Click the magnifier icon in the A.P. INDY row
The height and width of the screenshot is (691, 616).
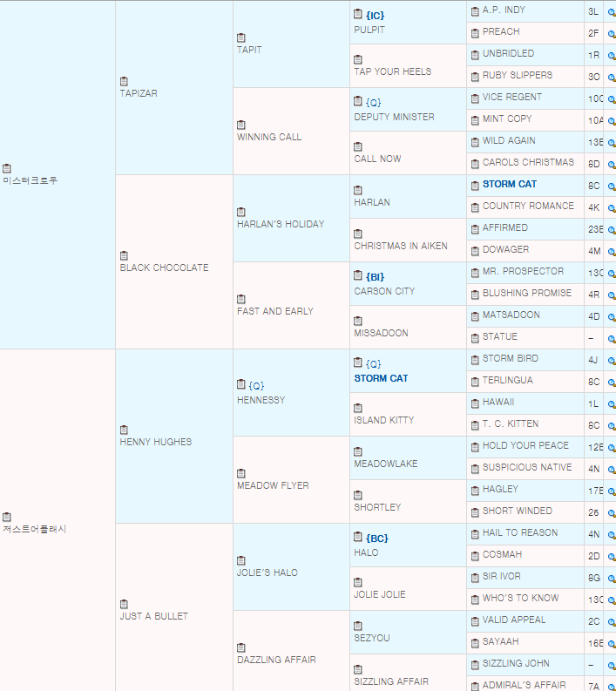[611, 12]
